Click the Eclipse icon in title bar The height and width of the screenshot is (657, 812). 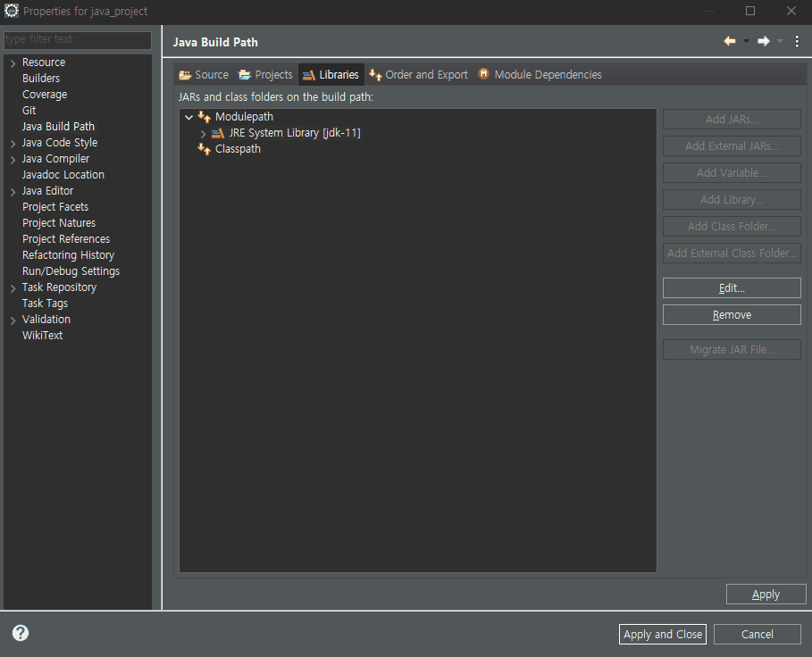tap(12, 11)
